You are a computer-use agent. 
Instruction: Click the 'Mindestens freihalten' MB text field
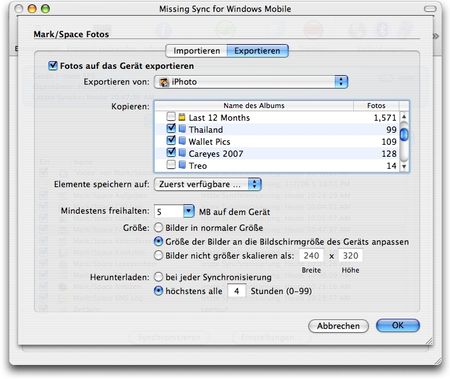click(x=169, y=211)
